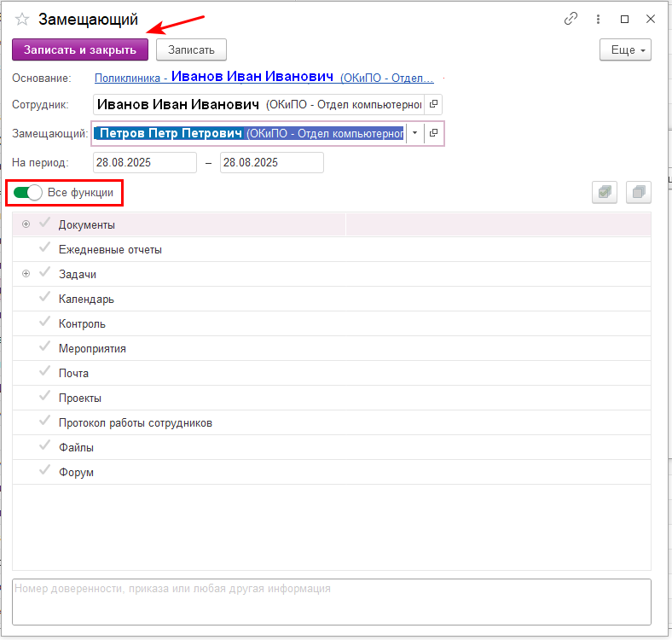The height and width of the screenshot is (640, 672).
Task: Copy link to this record icon
Action: 571,19
